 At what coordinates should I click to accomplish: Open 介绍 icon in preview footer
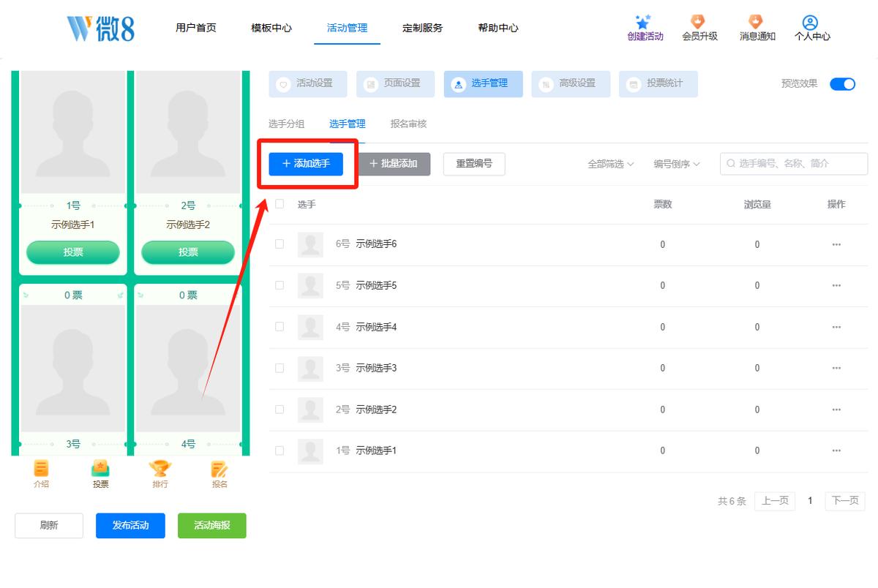tap(41, 468)
